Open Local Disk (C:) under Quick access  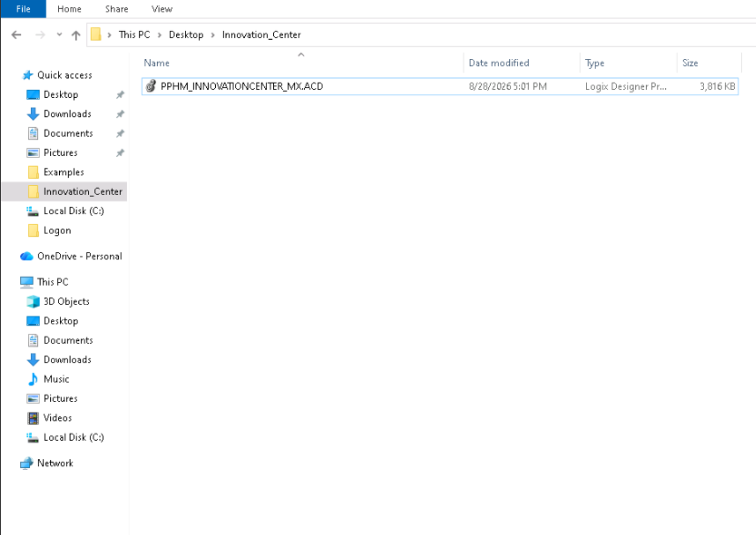coord(74,211)
